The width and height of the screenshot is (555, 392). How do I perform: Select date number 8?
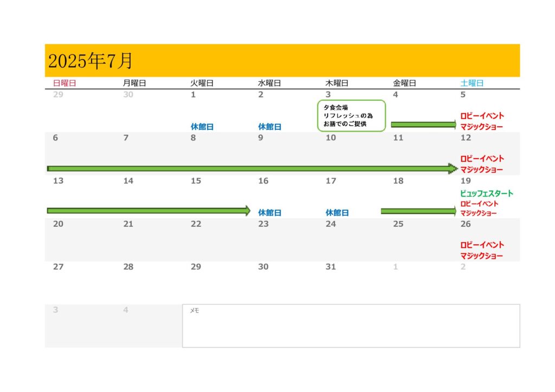point(193,138)
